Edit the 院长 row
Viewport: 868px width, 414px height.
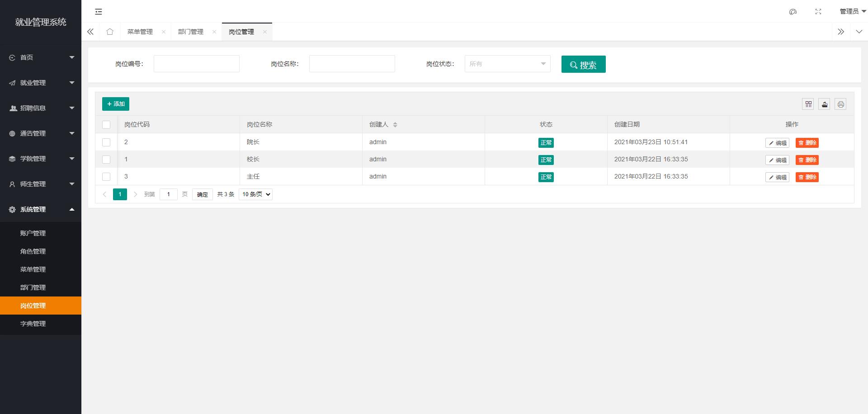point(777,143)
